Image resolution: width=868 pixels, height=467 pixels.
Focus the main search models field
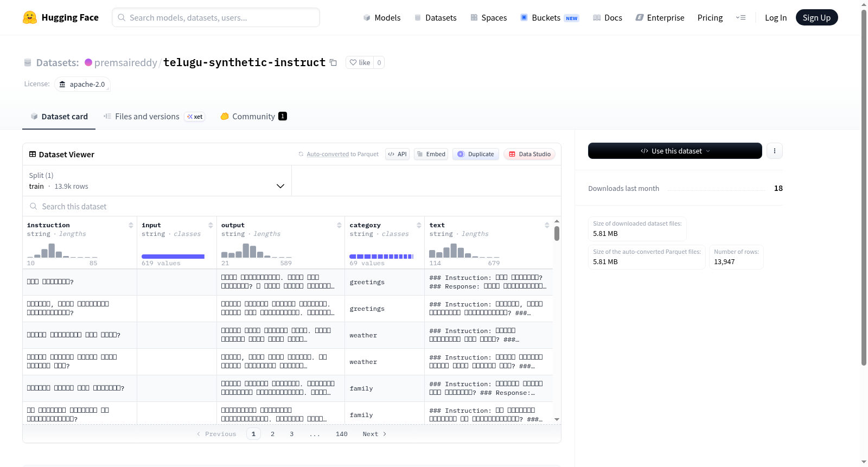(216, 17)
